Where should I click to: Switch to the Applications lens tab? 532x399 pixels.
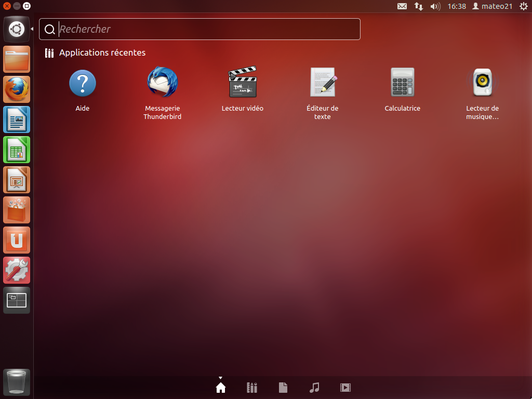(252, 388)
